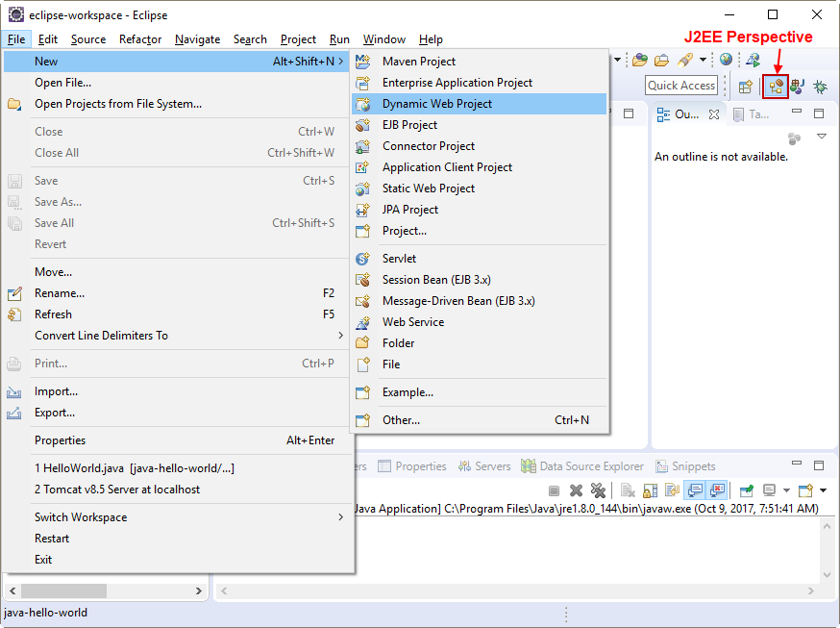Switch to Data Source Explorer tab
This screenshot has width=840, height=628.
click(x=582, y=466)
